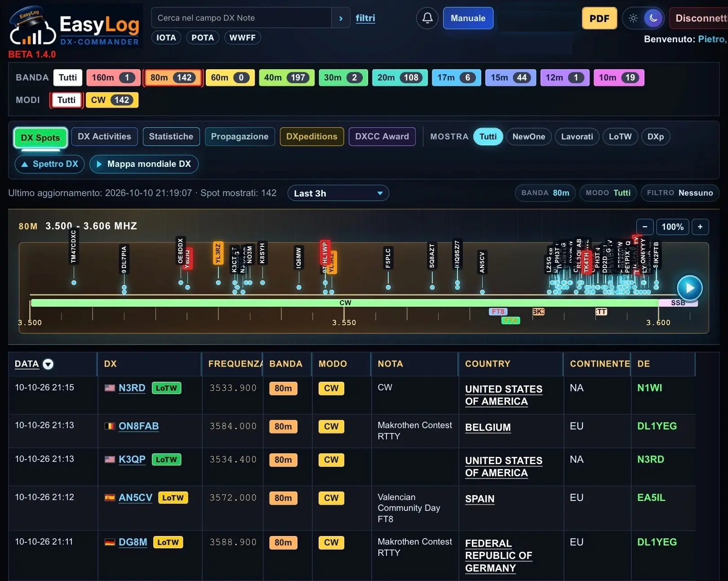The image size is (728, 581).
Task: Click the filtri link
Action: coord(365,18)
